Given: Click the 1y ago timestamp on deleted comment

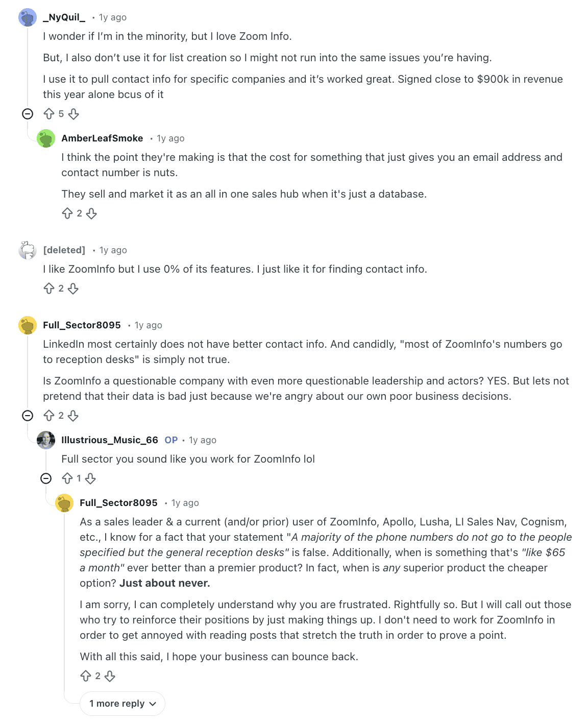Looking at the screenshot, I should click(x=113, y=250).
